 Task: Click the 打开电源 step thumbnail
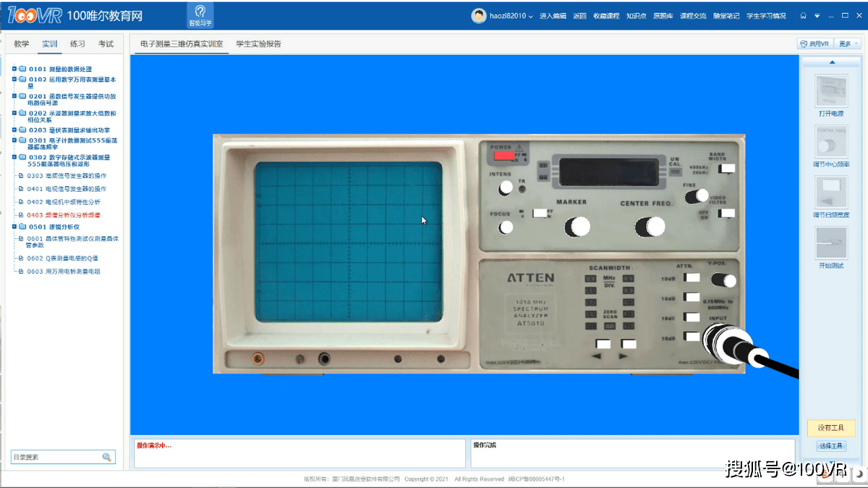[831, 91]
